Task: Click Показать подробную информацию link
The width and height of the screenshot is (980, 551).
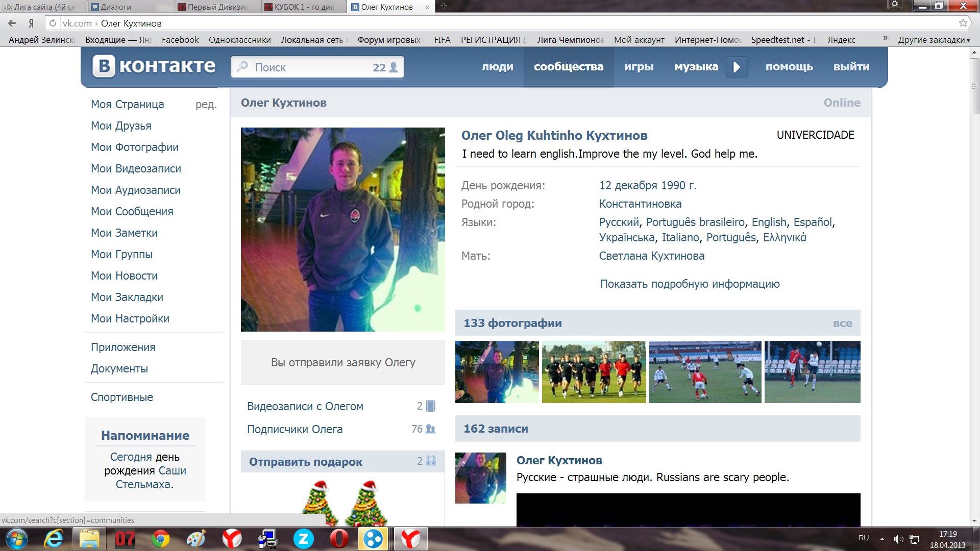Action: tap(690, 284)
